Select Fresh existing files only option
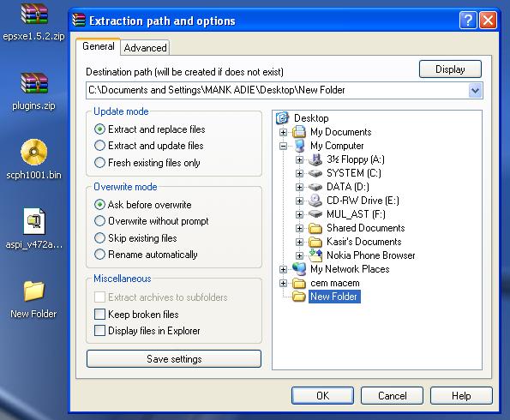510x420 pixels. coord(99,162)
